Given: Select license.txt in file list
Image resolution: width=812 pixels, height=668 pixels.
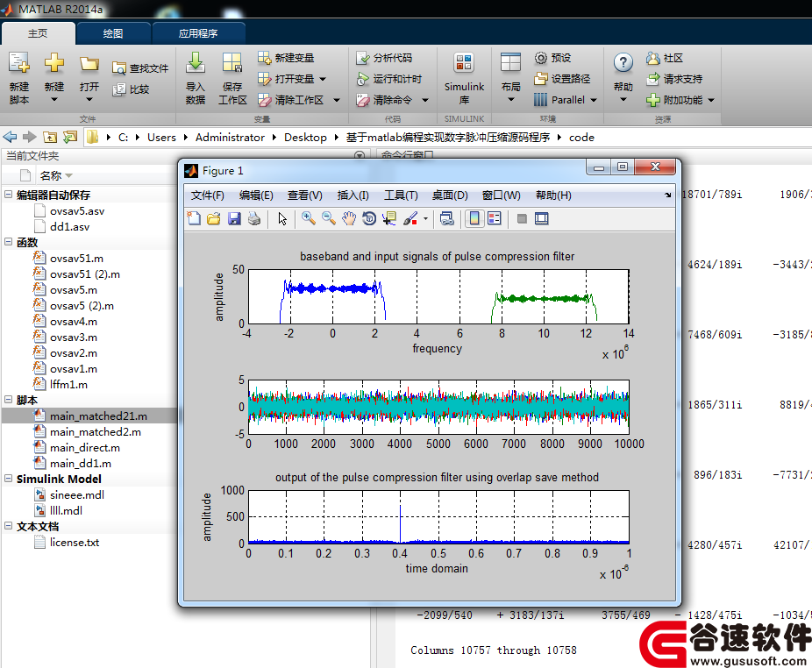Looking at the screenshot, I should coord(75,542).
